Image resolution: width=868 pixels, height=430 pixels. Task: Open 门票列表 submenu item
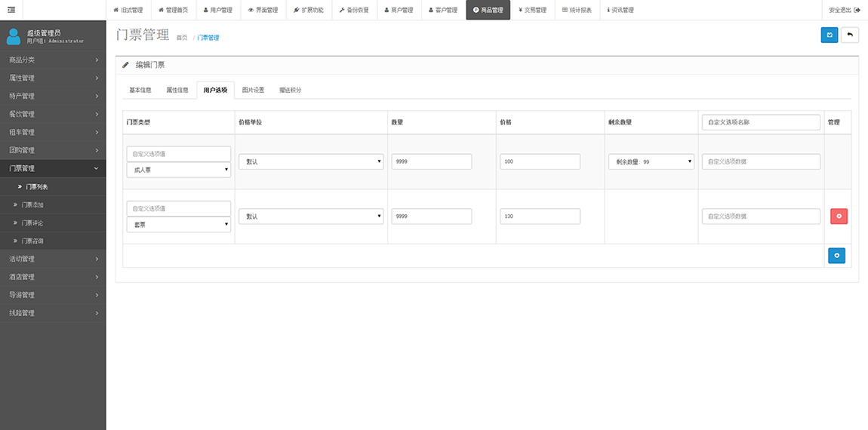(53, 186)
